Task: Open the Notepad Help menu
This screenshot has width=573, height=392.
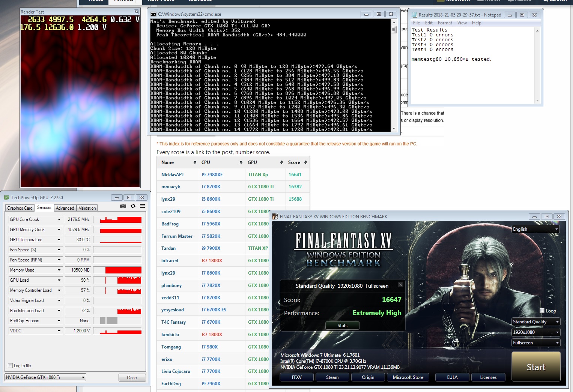Action: click(477, 23)
